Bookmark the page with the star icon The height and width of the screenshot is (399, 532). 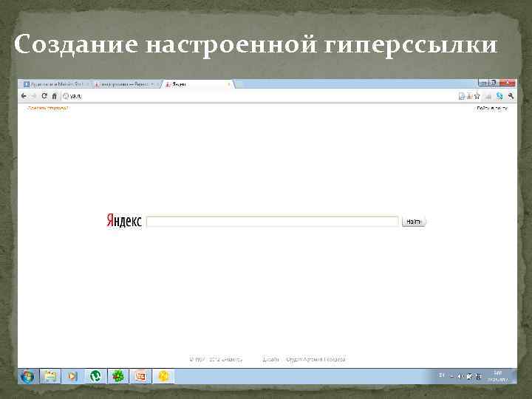pos(477,96)
